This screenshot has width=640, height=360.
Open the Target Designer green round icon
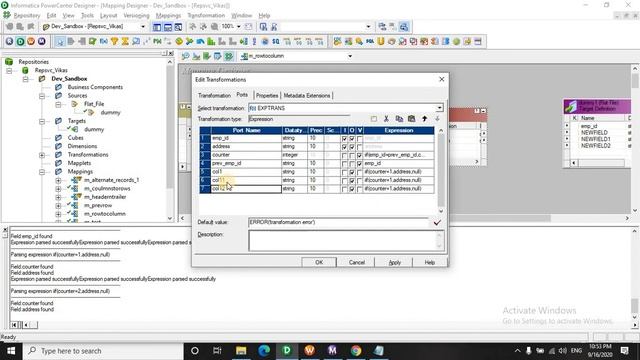(x=20, y=41)
